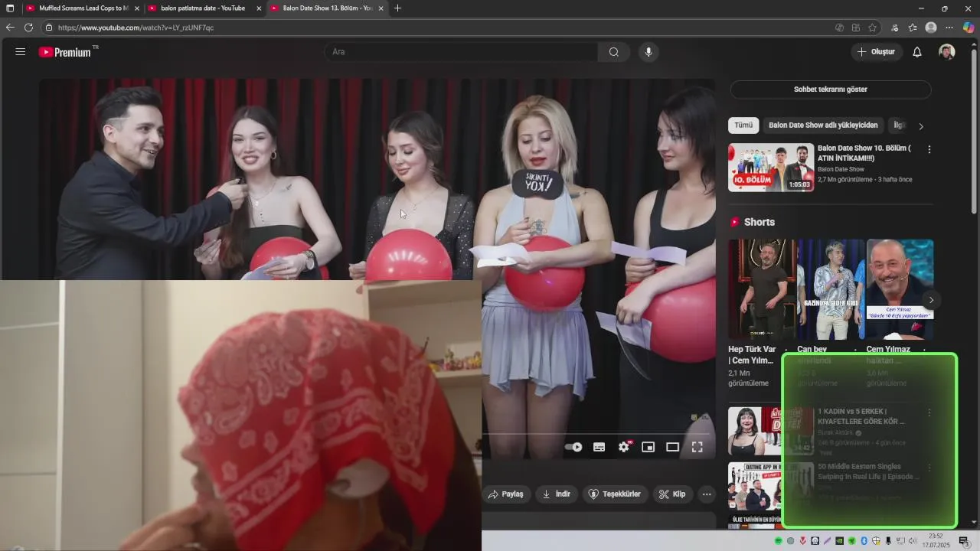Open Spotify tray icon
This screenshot has width=980, height=551.
(779, 541)
